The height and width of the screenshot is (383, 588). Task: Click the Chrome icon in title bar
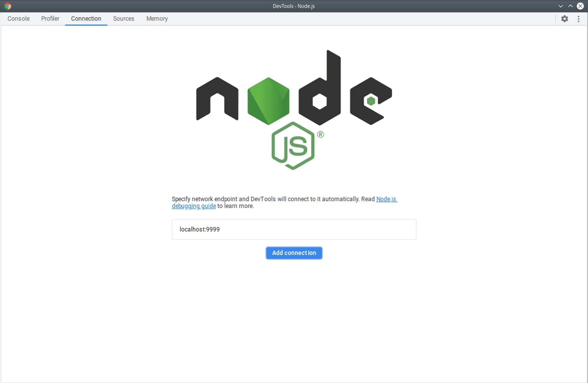pos(8,6)
